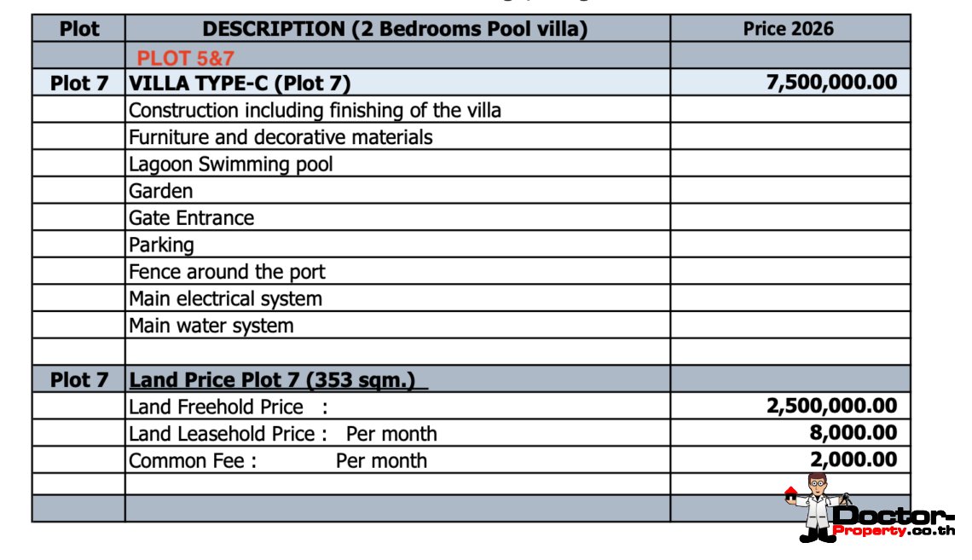The width and height of the screenshot is (972, 560).
Task: Click the 8,000.00 leasehold price cell
Action: (853, 433)
